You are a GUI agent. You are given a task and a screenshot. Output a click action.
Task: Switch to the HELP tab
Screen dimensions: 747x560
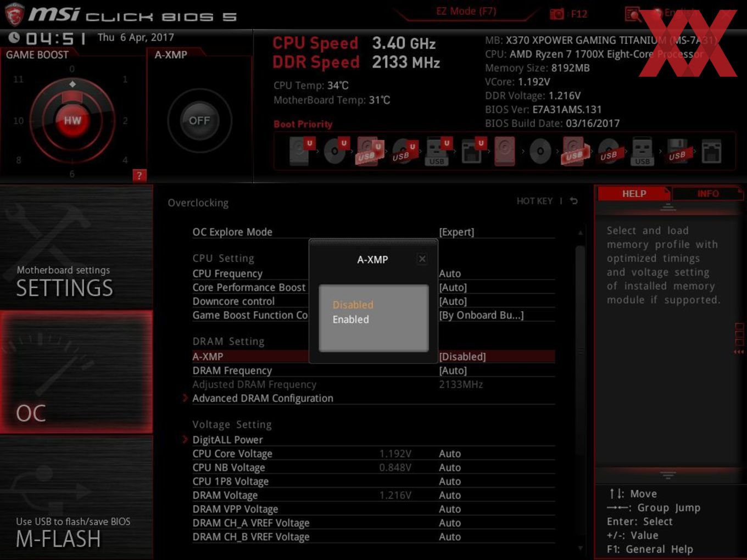pyautogui.click(x=634, y=193)
